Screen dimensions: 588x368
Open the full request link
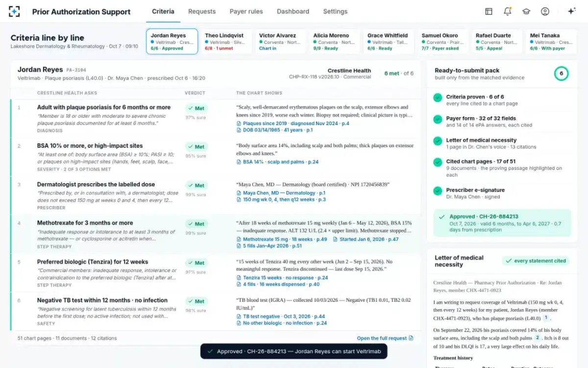click(385, 338)
